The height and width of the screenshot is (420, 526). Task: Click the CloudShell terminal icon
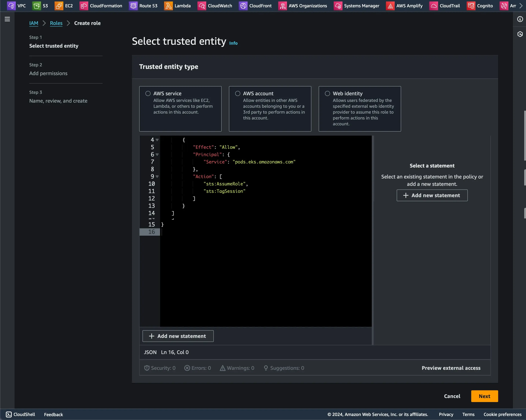9,414
